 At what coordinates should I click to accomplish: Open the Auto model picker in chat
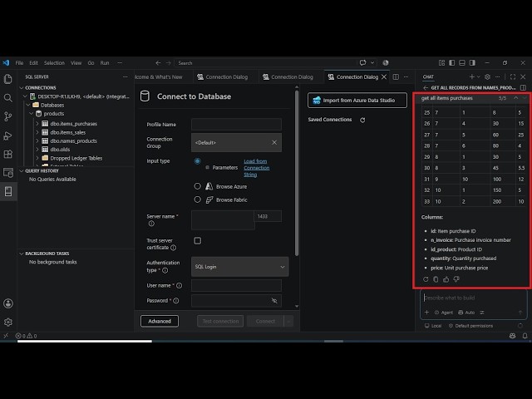coord(466,313)
